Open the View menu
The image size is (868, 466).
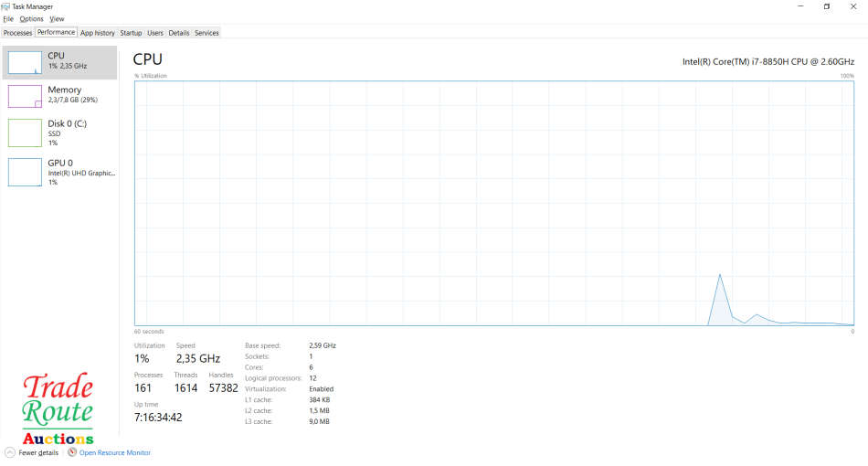(x=57, y=18)
